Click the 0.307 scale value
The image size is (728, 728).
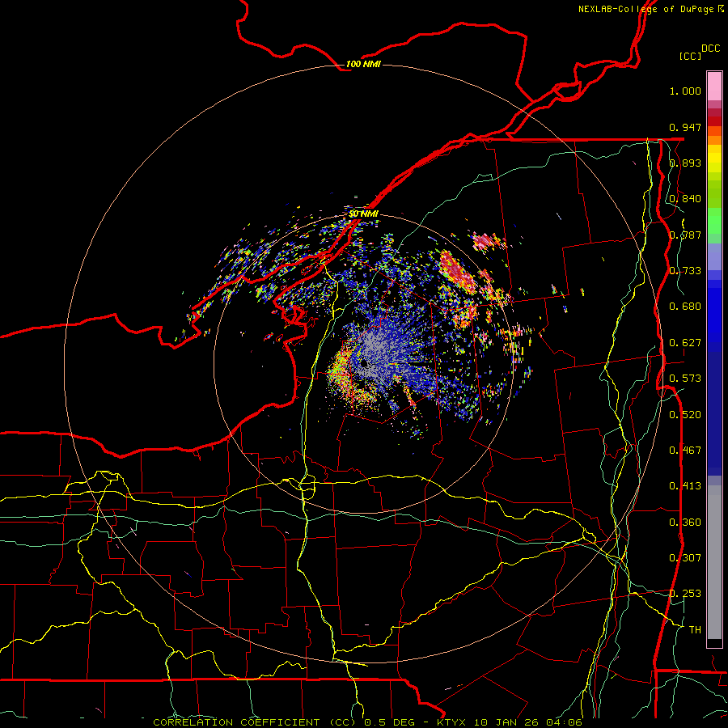(685, 558)
